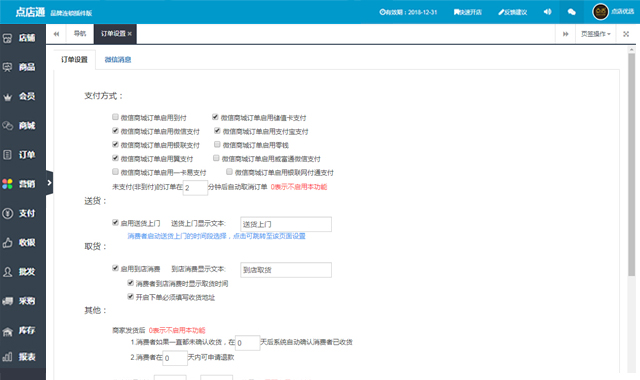Click the WeChat icon in header
Image resolution: width=640 pixels, height=380 pixels.
571,12
